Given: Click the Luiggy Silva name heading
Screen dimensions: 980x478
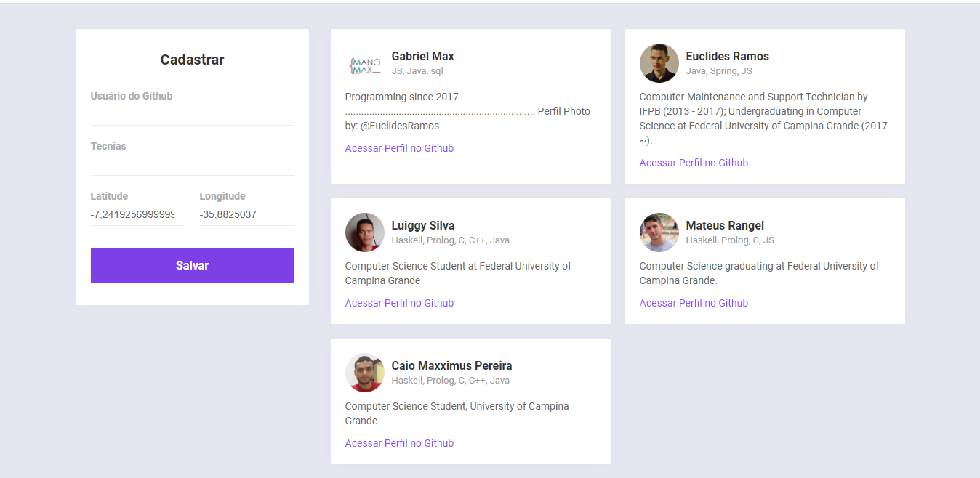Looking at the screenshot, I should 423,225.
